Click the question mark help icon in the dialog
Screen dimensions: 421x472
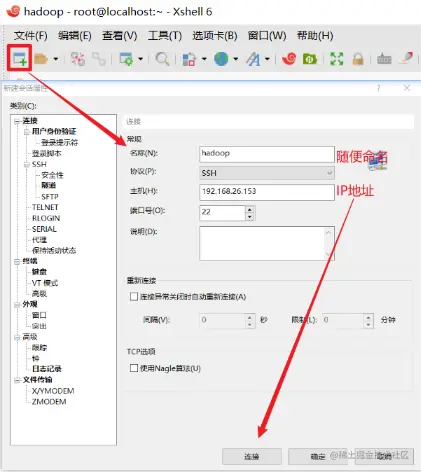pyautogui.click(x=378, y=88)
